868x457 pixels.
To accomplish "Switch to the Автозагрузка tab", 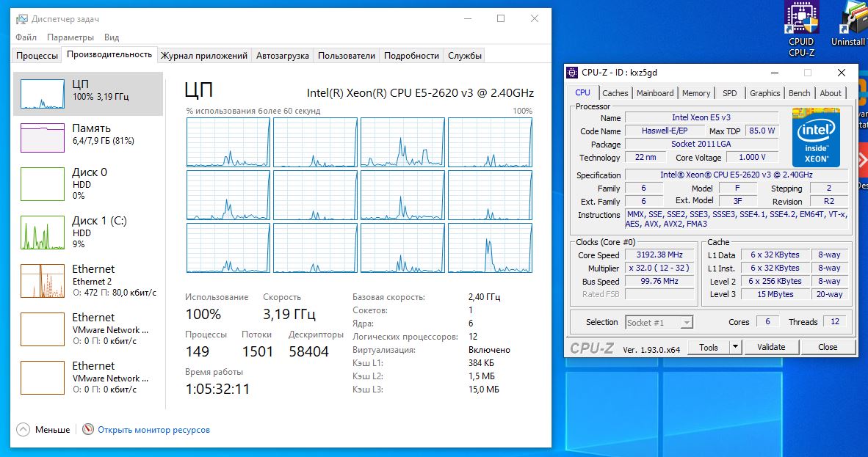I will [x=282, y=55].
